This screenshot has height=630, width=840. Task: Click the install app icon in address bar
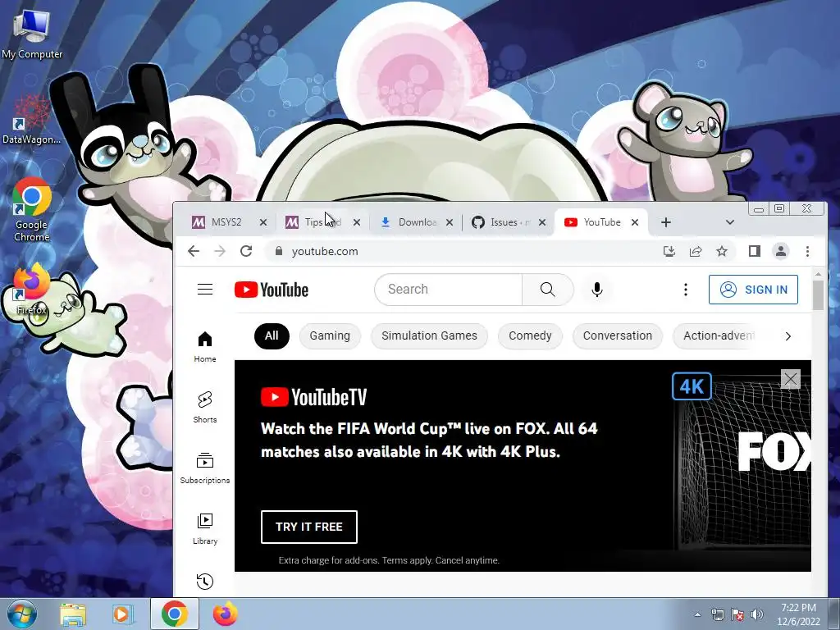click(669, 251)
